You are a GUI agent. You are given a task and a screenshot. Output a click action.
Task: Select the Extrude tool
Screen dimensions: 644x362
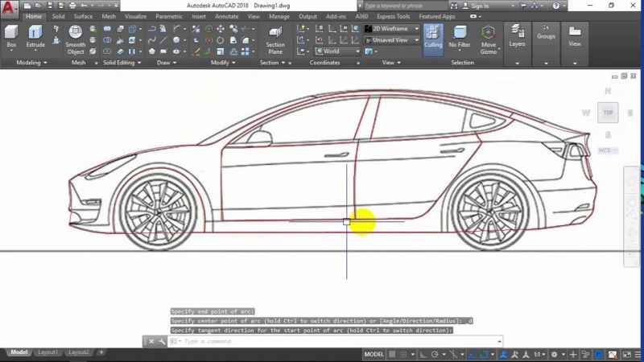tap(35, 36)
